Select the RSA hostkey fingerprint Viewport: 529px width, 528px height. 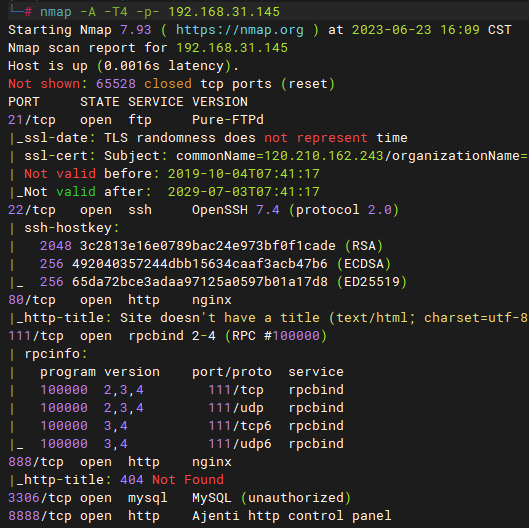click(x=208, y=246)
